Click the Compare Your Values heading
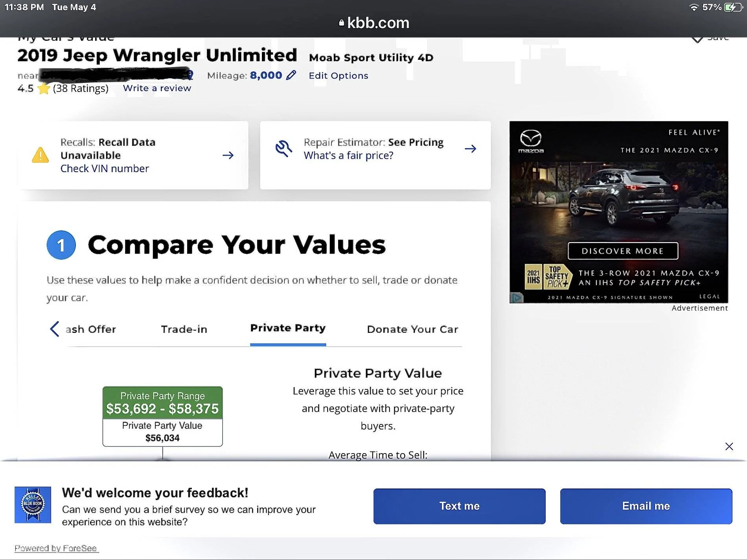The width and height of the screenshot is (747, 560). (237, 244)
